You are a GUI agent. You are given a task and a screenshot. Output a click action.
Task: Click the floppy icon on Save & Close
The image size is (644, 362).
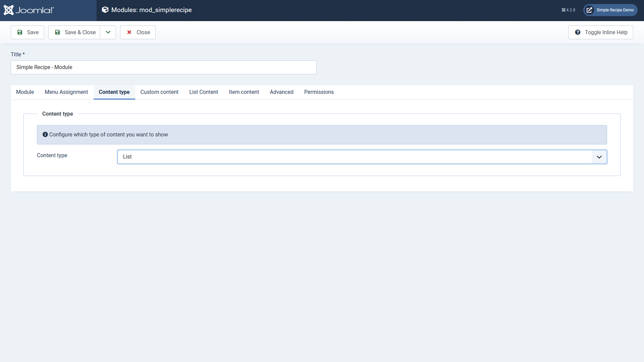(57, 32)
